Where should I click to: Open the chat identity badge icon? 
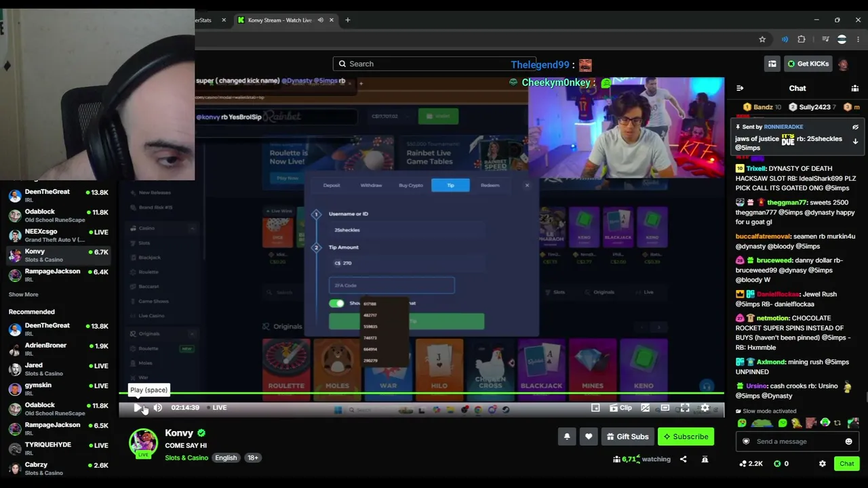point(746,441)
